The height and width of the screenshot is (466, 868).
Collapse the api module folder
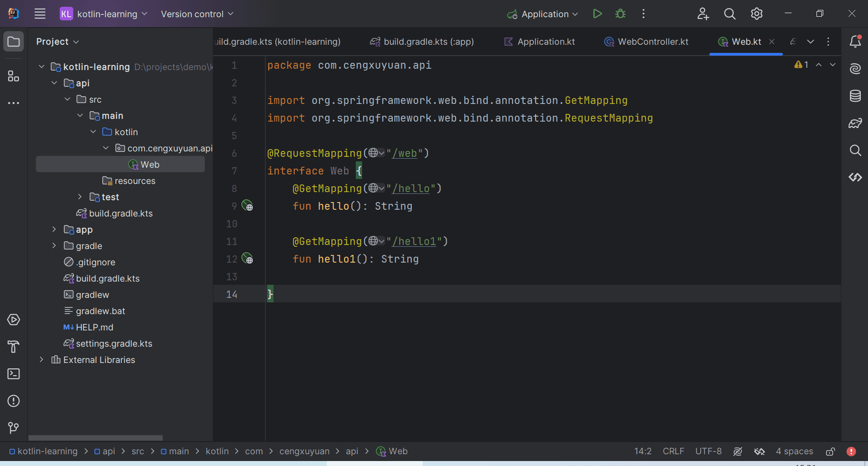point(54,83)
